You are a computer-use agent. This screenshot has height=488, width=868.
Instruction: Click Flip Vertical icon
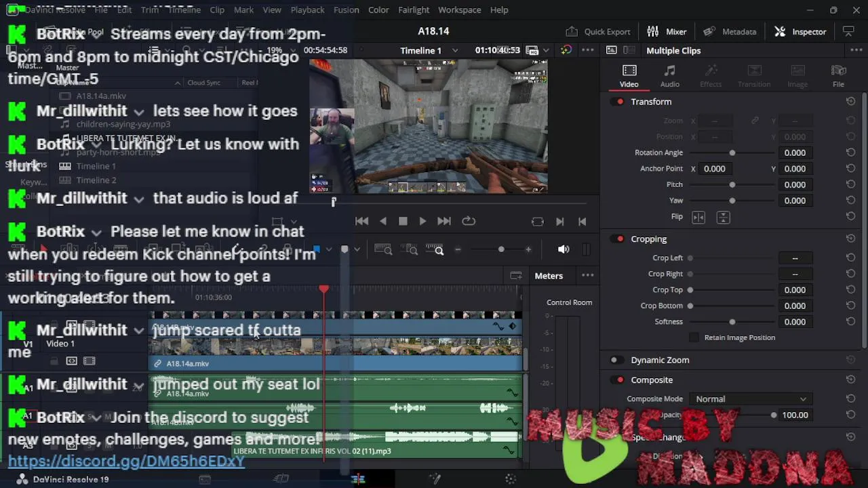(x=723, y=217)
